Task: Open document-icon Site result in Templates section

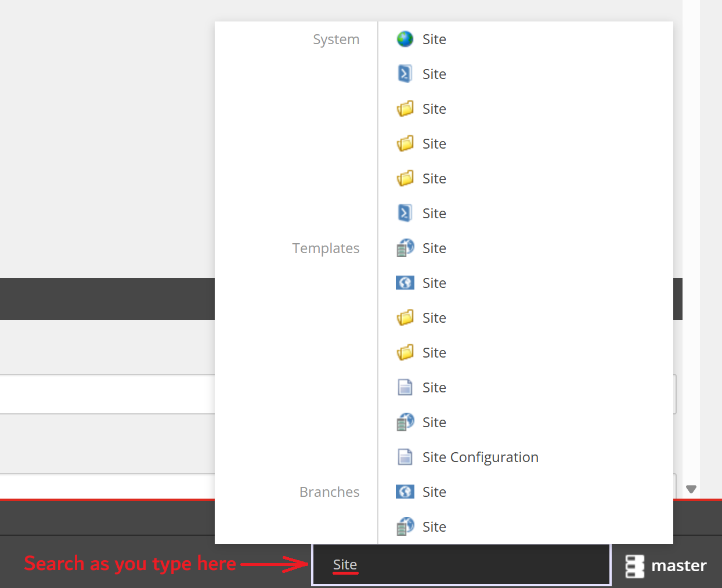Action: (x=525, y=387)
